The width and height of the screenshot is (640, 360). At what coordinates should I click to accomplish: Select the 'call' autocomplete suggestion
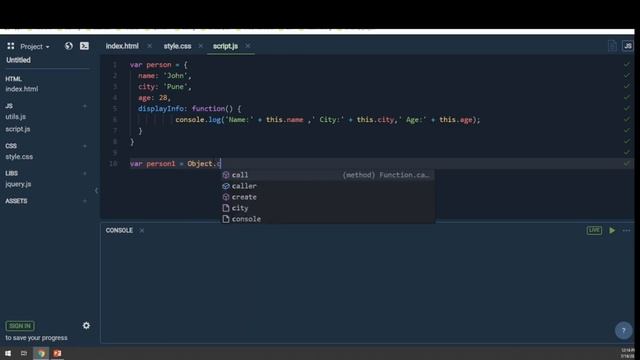[x=328, y=175]
